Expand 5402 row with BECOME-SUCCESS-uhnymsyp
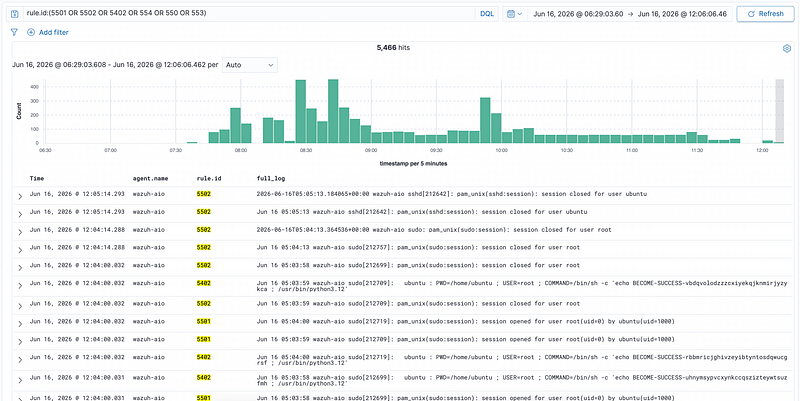This screenshot has width=800, height=401. 20,380
